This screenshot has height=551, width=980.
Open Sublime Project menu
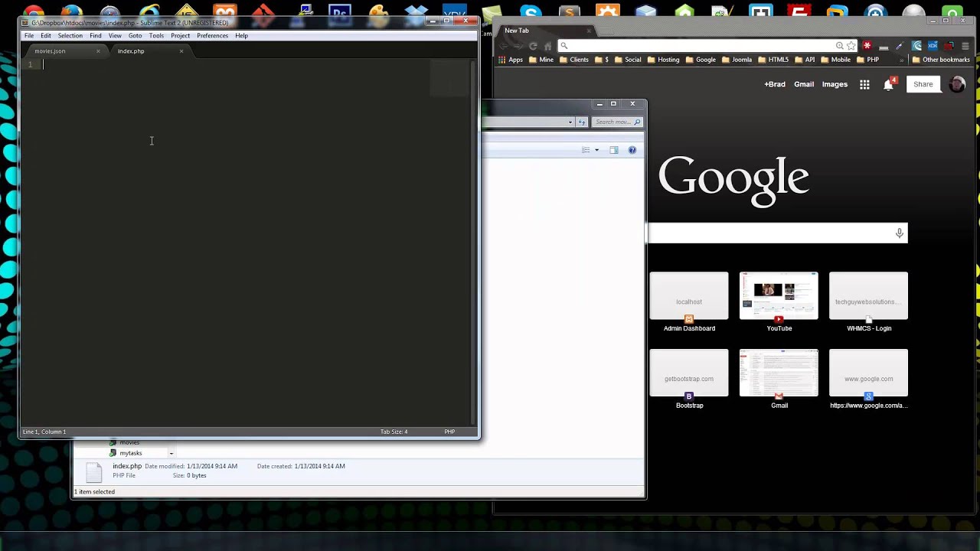pyautogui.click(x=181, y=36)
